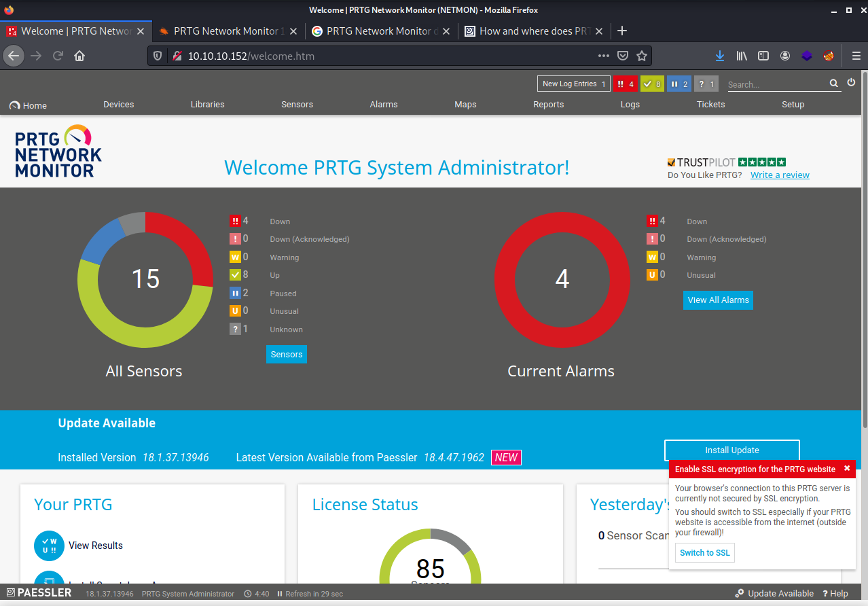Open a new browser tab
Viewport: 868px width, 606px height.
click(621, 31)
